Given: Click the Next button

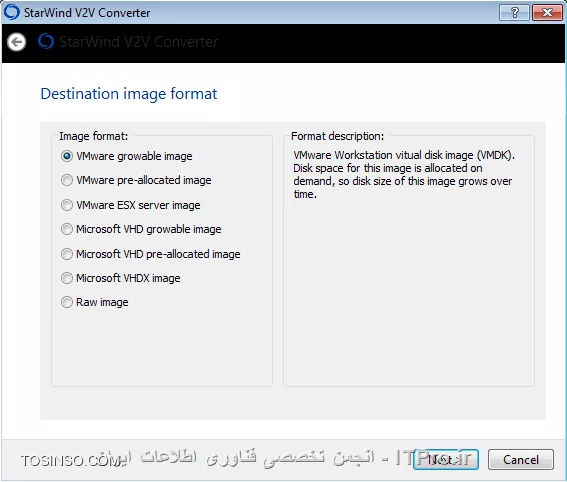Looking at the screenshot, I should coord(446,460).
